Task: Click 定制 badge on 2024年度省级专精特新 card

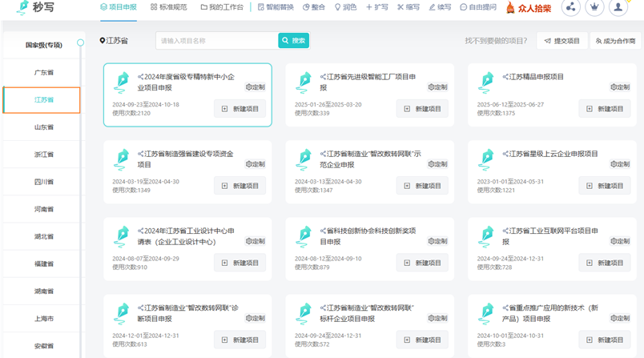Action: [x=256, y=87]
